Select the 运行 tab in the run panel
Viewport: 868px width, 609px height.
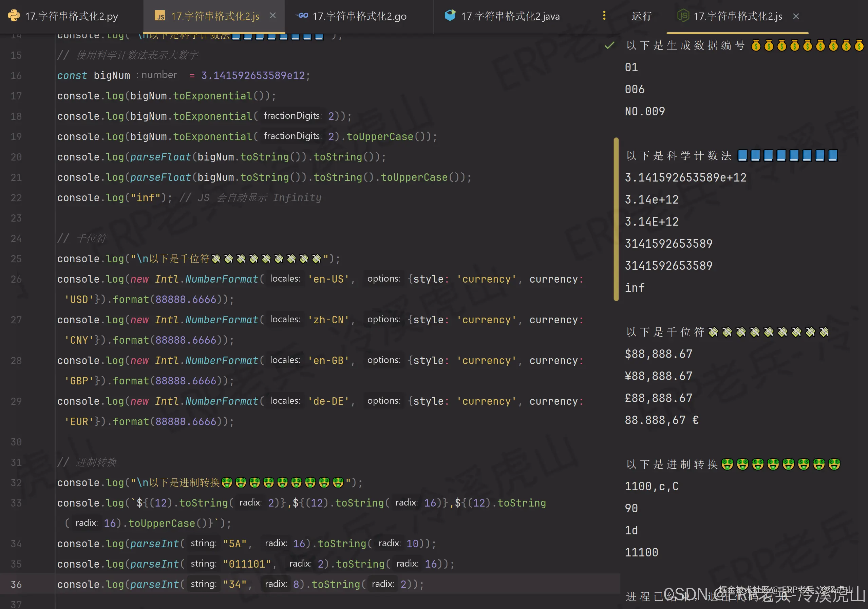(641, 16)
